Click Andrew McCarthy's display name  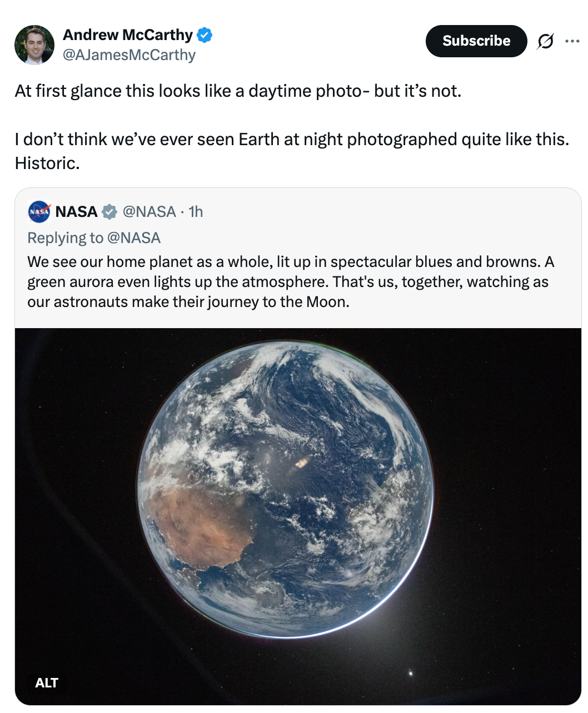(x=127, y=34)
